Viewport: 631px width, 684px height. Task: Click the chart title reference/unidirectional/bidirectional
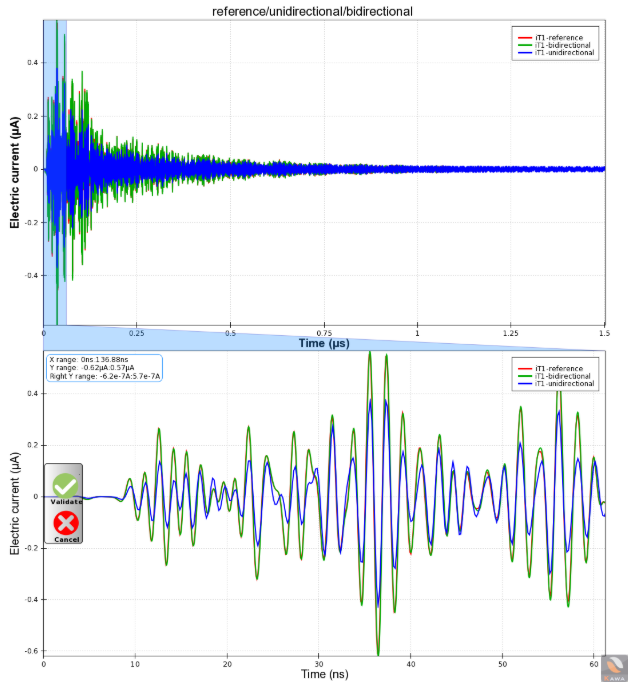point(313,11)
